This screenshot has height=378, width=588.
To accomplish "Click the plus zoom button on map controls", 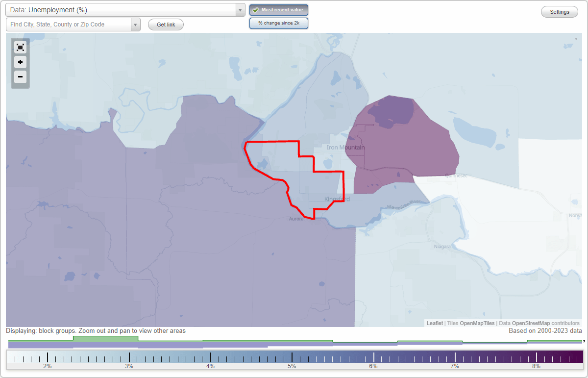I will 20,62.
